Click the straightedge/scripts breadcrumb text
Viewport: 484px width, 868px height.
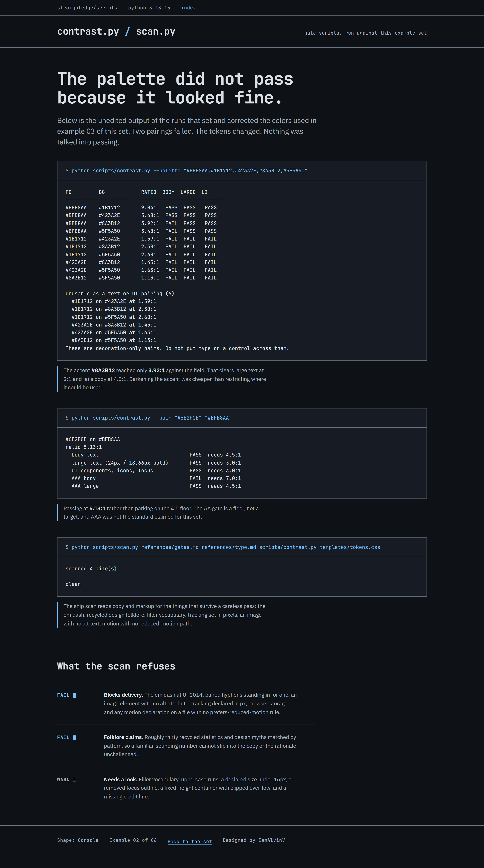tap(87, 8)
